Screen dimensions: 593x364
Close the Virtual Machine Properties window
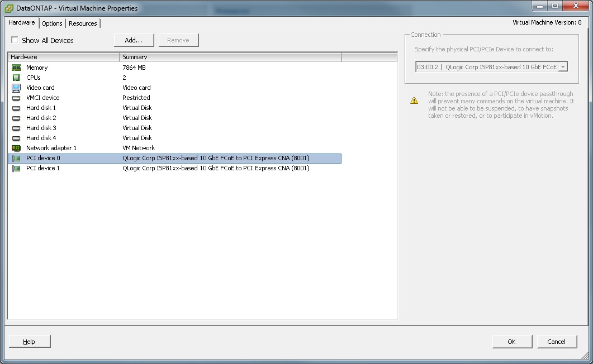pos(576,6)
